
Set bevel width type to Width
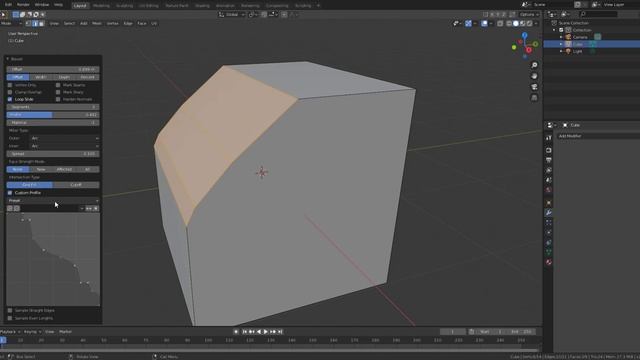click(41, 77)
